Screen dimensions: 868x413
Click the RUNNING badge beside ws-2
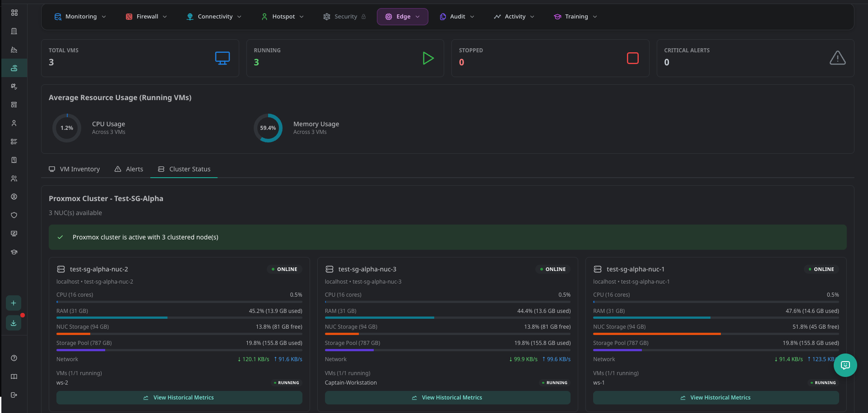pos(286,383)
